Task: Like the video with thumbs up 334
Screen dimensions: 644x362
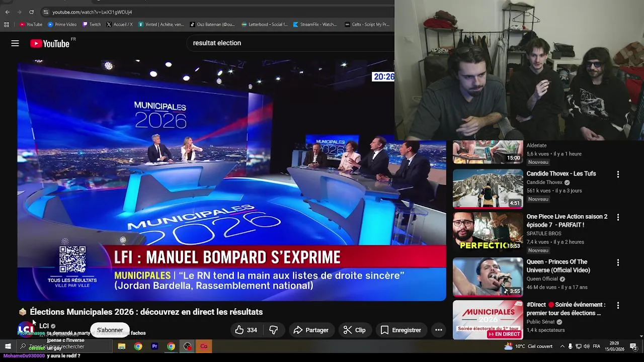Action: [x=246, y=330]
